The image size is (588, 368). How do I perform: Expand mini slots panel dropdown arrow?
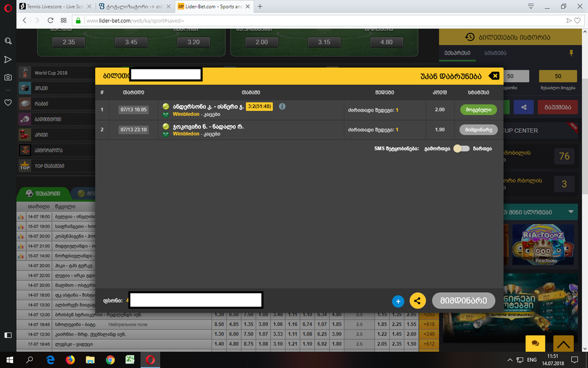pyautogui.click(x=571, y=212)
